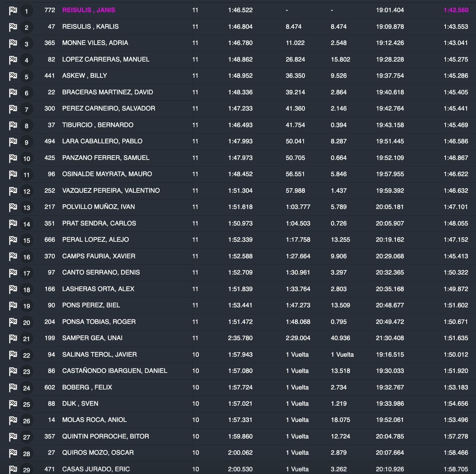Click total time 21:30.408 in row 21
Screen dimensions: 476x474
(x=390, y=338)
